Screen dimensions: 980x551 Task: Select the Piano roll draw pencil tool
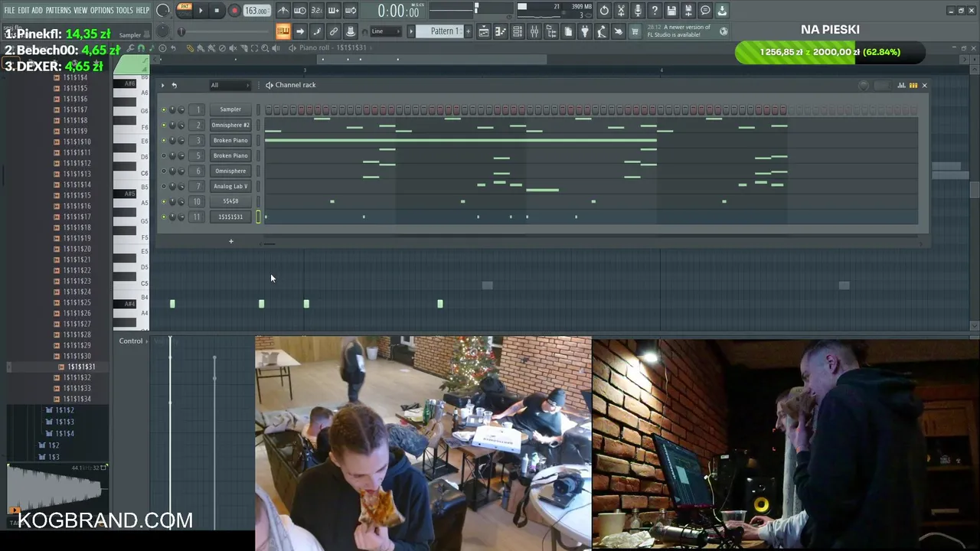(191, 48)
